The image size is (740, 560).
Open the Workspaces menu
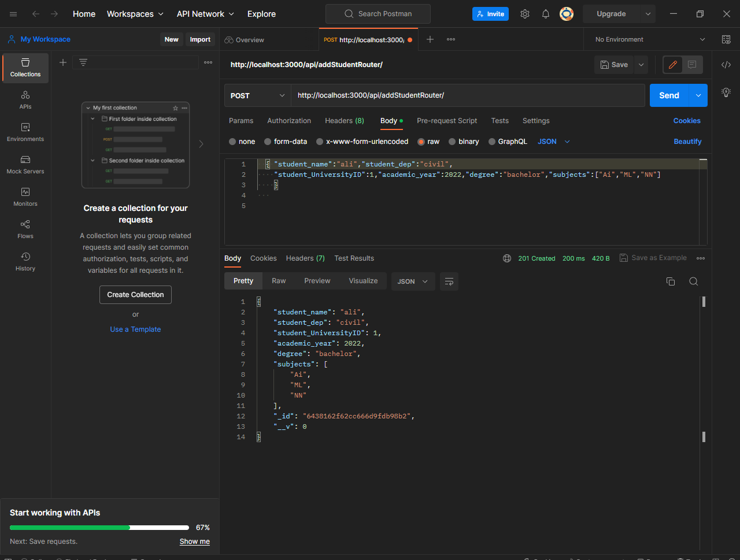tap(135, 14)
